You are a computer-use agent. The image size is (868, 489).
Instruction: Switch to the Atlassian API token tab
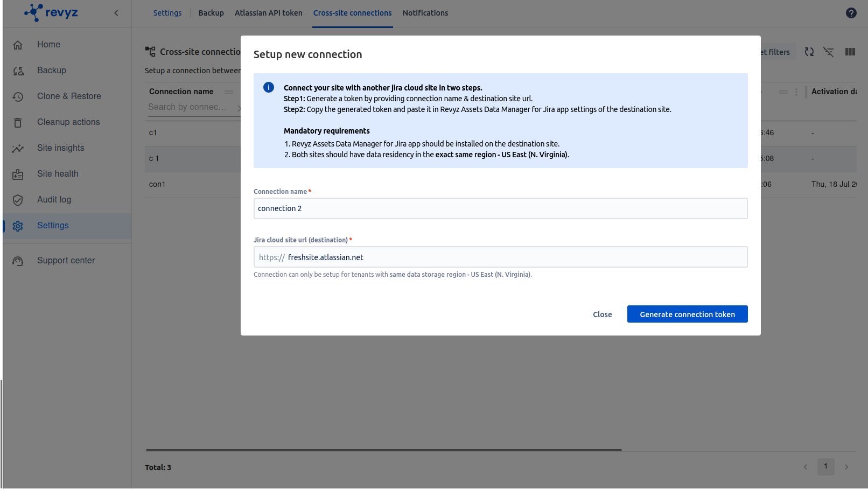point(268,13)
